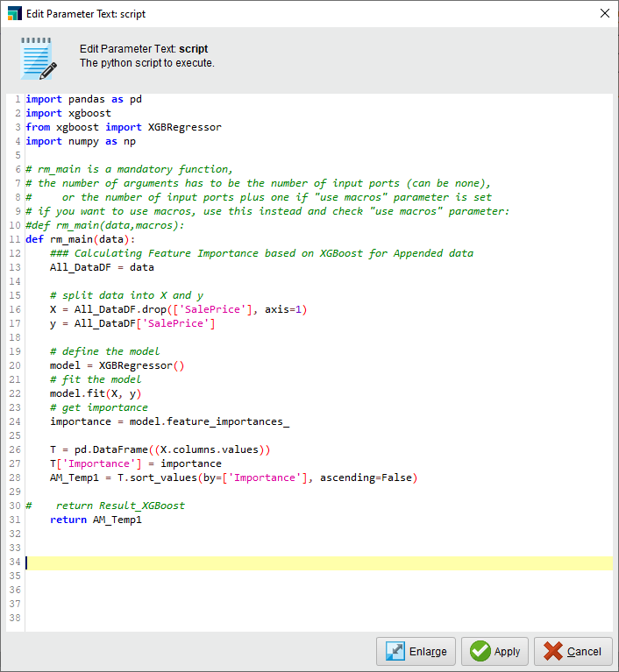619x672 pixels.
Task: Click comment 'if you want to use macros'
Action: coord(267,211)
